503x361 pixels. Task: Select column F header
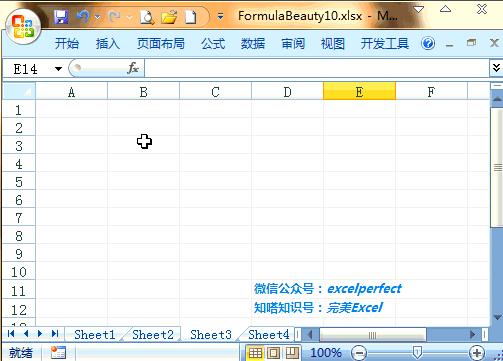tap(431, 92)
